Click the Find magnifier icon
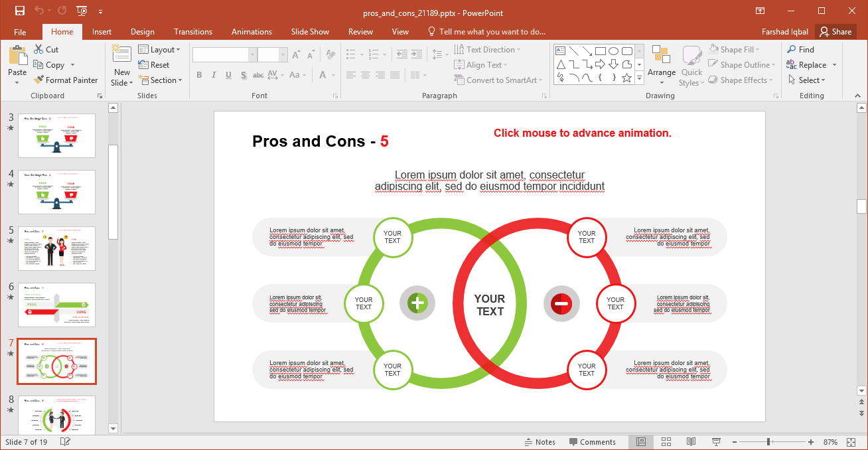Image resolution: width=868 pixels, height=450 pixels. (x=792, y=50)
